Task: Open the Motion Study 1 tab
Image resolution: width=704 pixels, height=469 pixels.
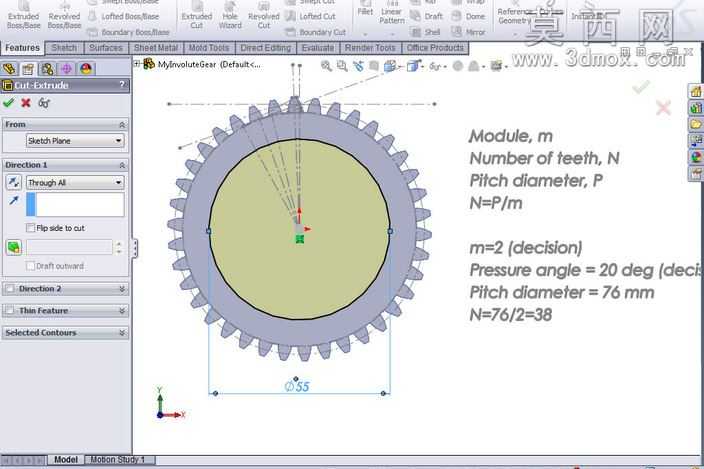Action: tap(118, 460)
